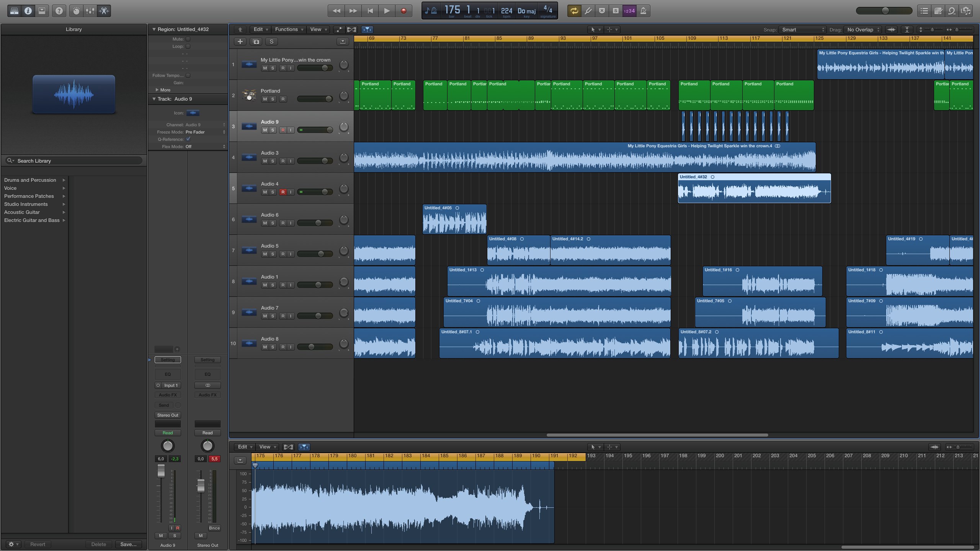Expand the More region parameters triangle
The width and height of the screenshot is (980, 551).
[157, 90]
